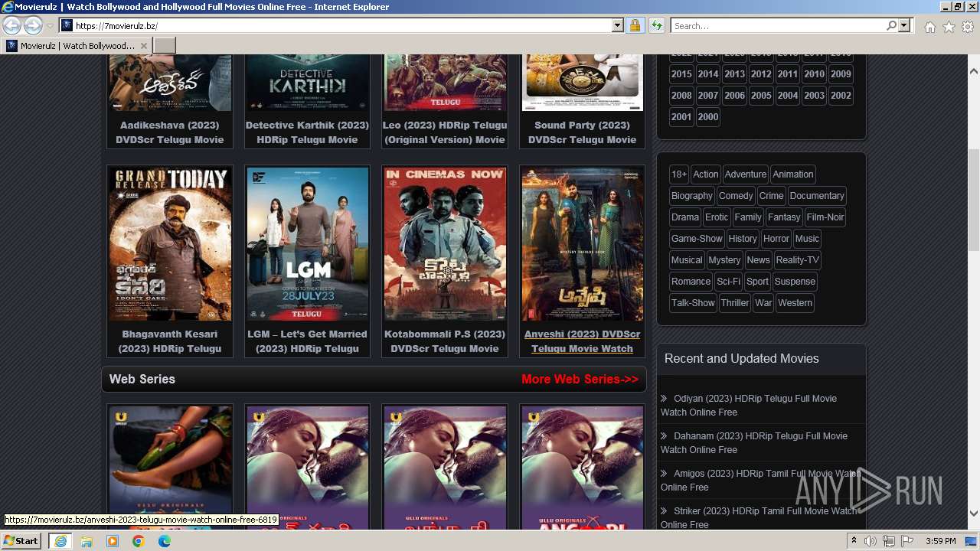Open Leo (2023) HDRip Telugu link

[x=445, y=132]
